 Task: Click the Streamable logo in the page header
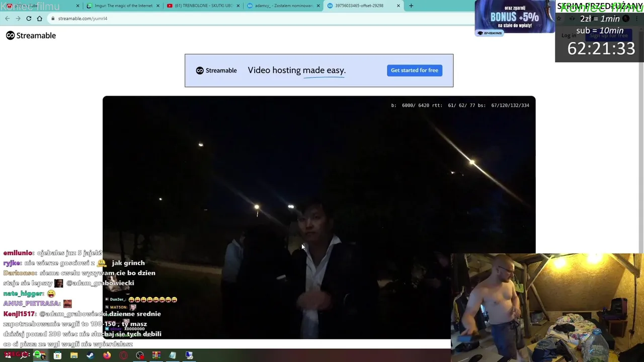pos(31,35)
